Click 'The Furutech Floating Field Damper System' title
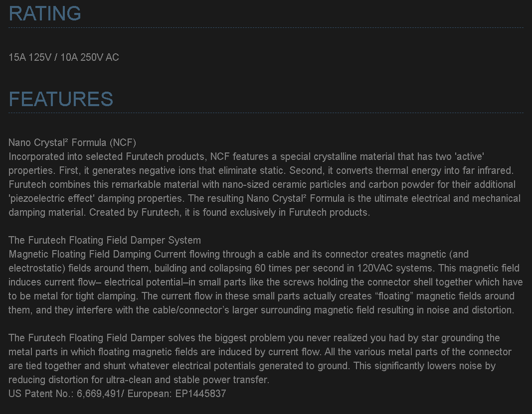532x414 pixels. pyautogui.click(x=105, y=240)
